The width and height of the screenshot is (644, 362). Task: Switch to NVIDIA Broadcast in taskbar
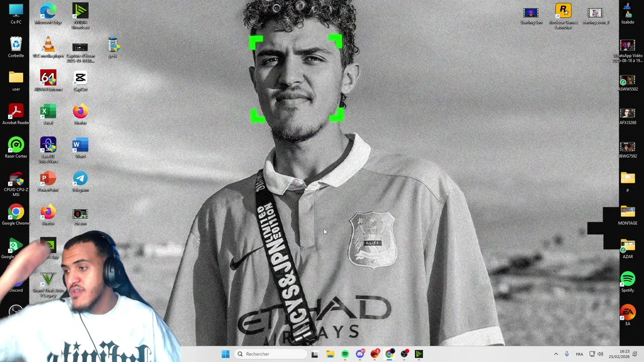click(419, 354)
